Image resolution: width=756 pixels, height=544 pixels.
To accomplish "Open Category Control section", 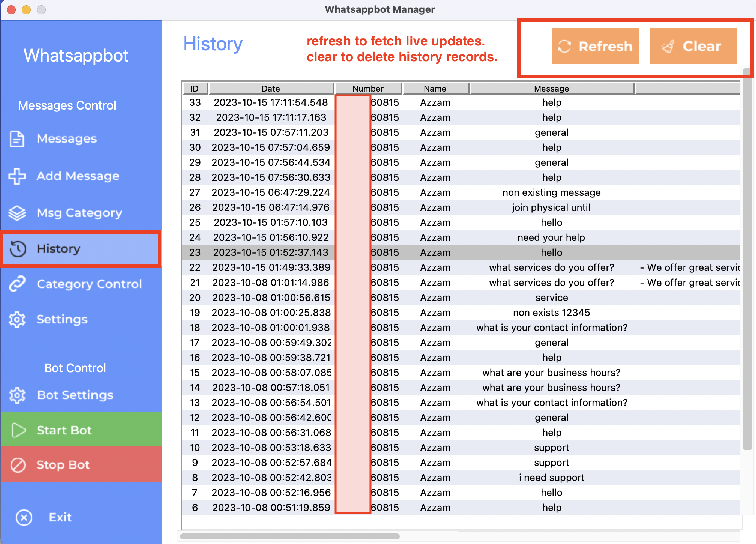I will click(81, 284).
